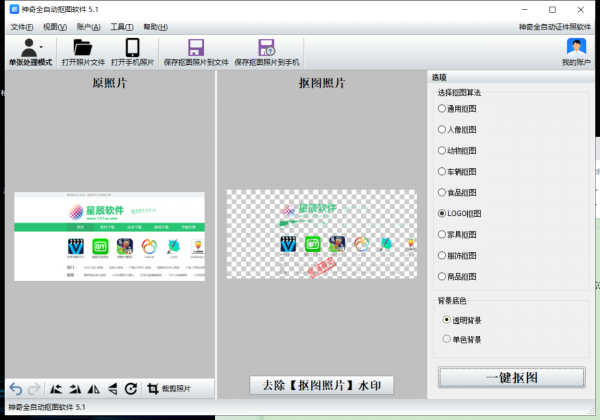600x420 pixels.
Task: Click the original photo thumbnail
Action: tap(109, 236)
